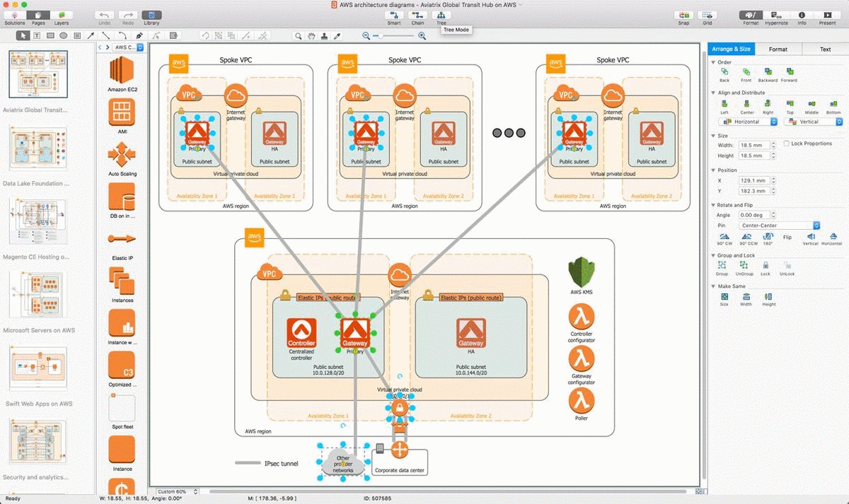
Task: Select the Amazon EC2 library shape
Action: pos(122,75)
